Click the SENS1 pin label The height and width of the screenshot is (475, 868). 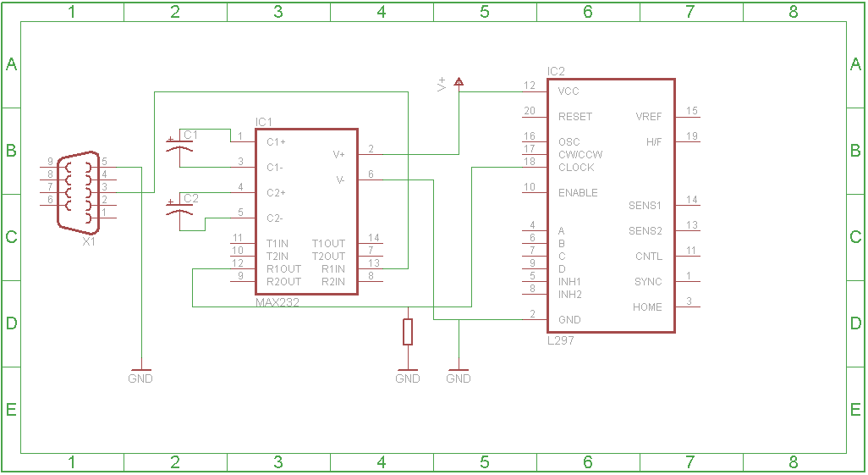(645, 206)
